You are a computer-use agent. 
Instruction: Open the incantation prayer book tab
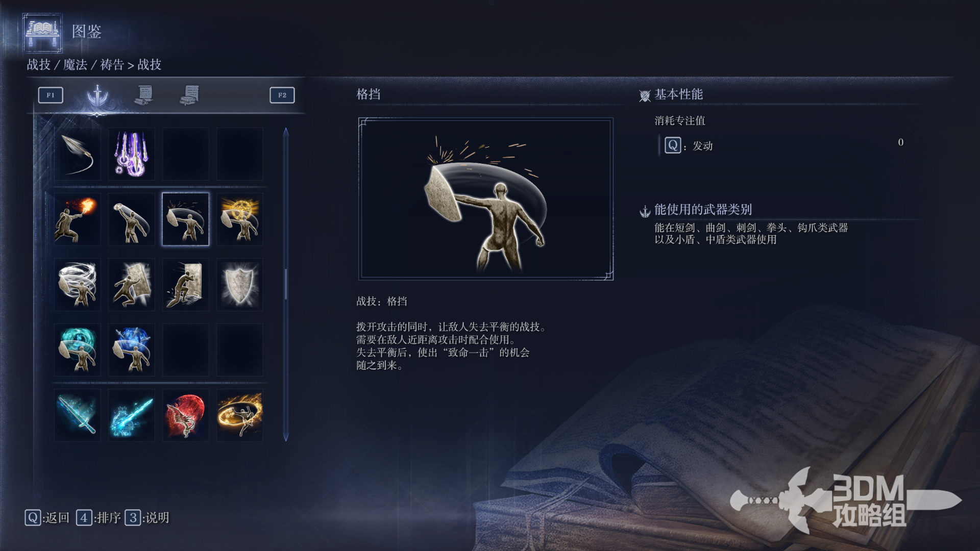coord(190,95)
